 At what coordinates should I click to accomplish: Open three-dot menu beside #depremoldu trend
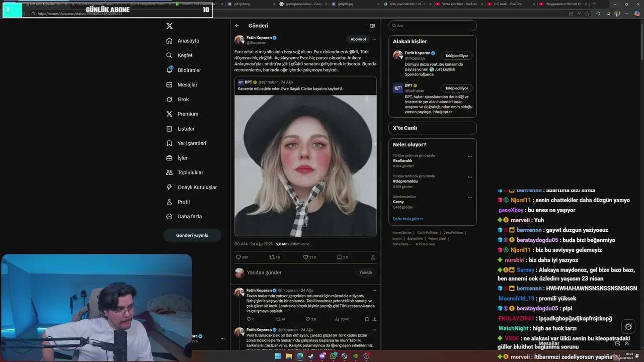[x=470, y=177]
